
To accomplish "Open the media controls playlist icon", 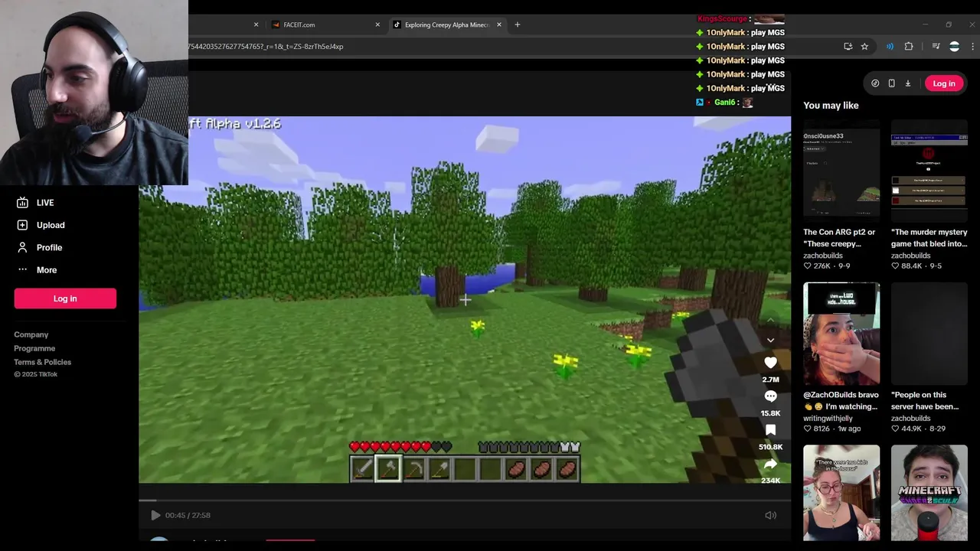I will click(x=936, y=47).
